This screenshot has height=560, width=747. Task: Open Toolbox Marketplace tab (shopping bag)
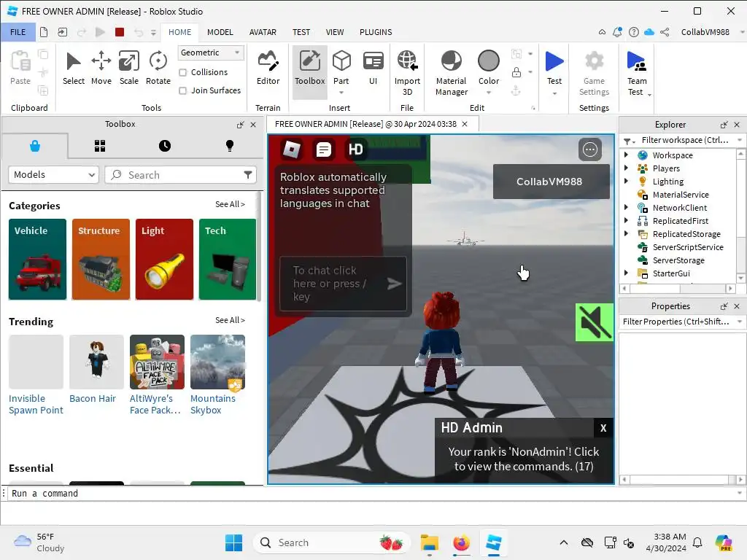pos(35,146)
